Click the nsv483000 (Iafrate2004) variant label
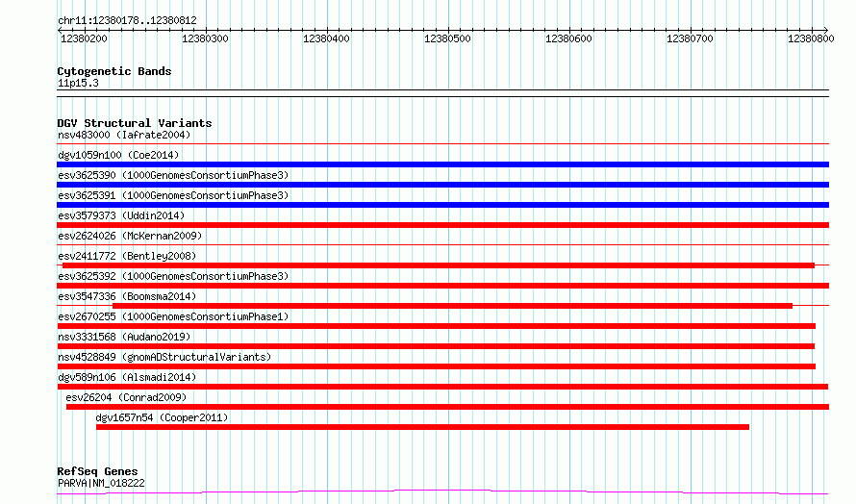The height and width of the screenshot is (504, 856). (124, 135)
